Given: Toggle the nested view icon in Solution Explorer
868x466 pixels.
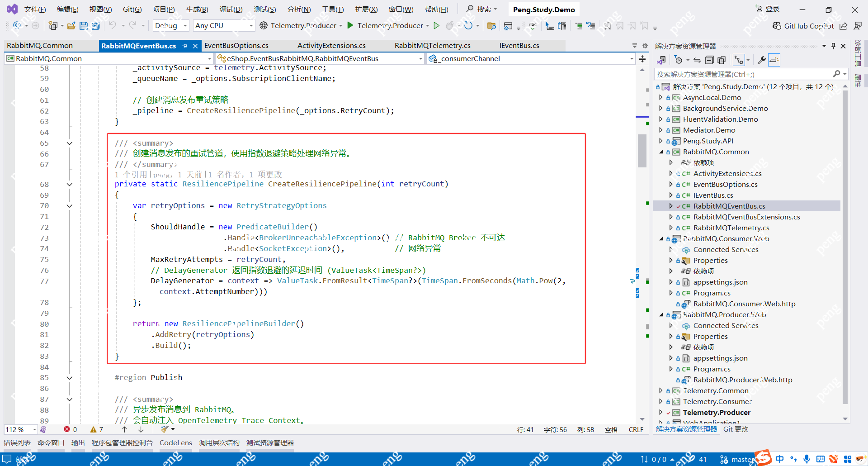Looking at the screenshot, I should click(739, 60).
